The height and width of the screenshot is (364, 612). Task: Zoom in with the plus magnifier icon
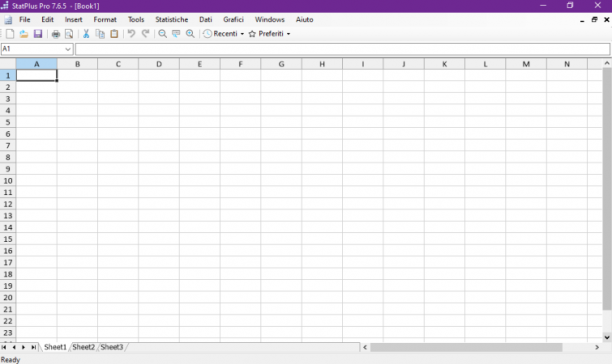(x=190, y=34)
